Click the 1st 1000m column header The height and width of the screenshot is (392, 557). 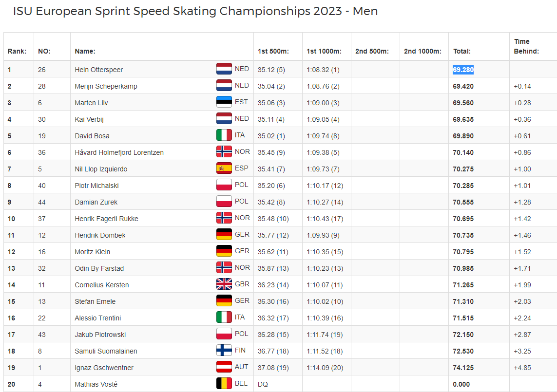(x=324, y=51)
